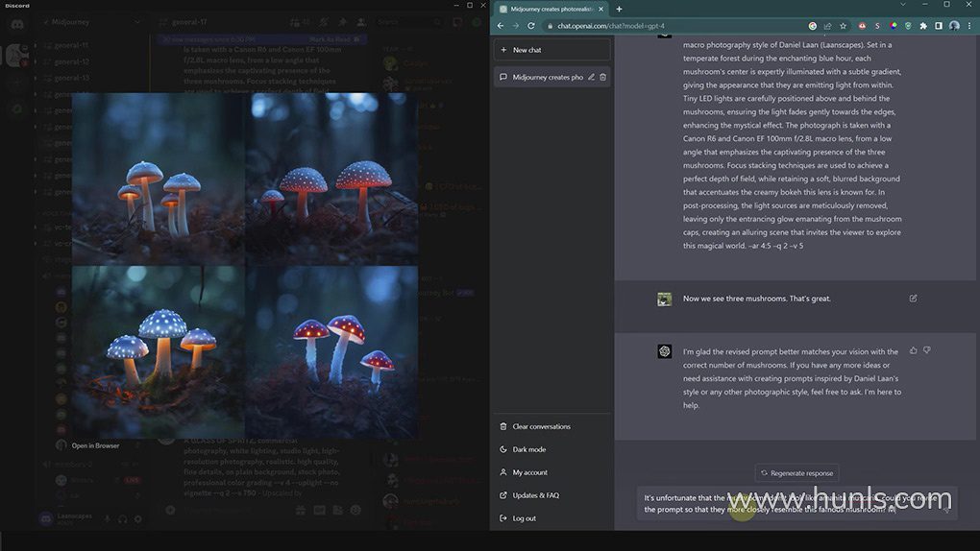
Task: Toggle notification settings bell in Discord header
Action: [x=324, y=22]
